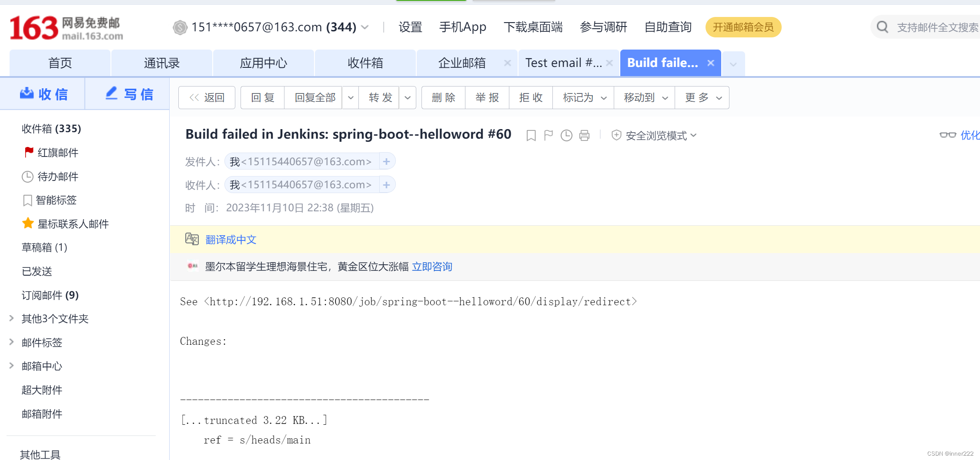Switch to the 企业邮箱 tab
Image resolution: width=980 pixels, height=460 pixels.
point(462,63)
